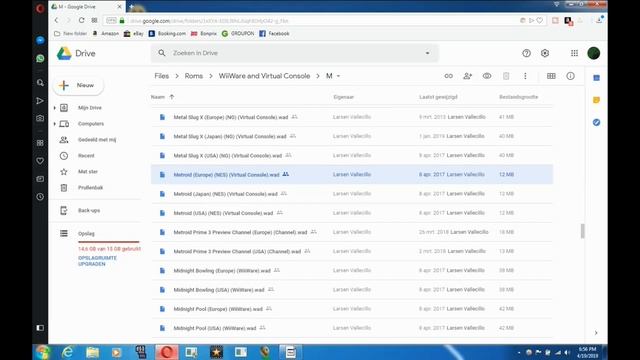
Task: Open Mijn Drive in sidebar
Action: coord(90,108)
